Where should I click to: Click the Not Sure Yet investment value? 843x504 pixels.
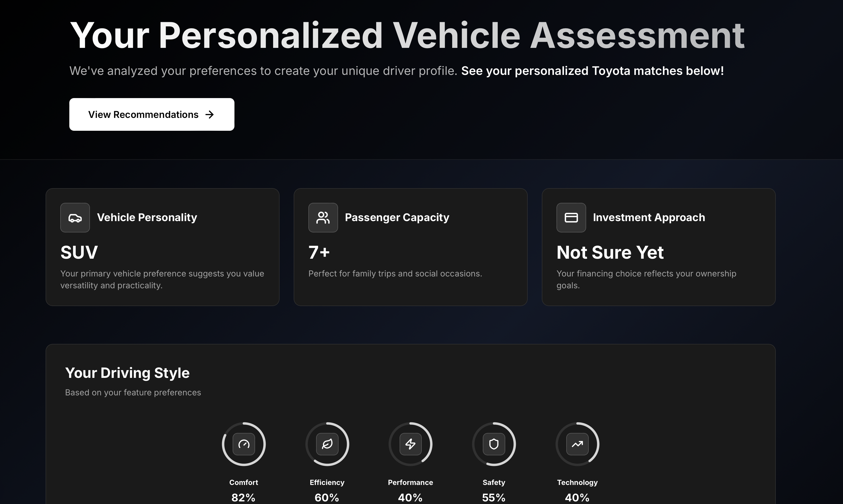(x=610, y=252)
